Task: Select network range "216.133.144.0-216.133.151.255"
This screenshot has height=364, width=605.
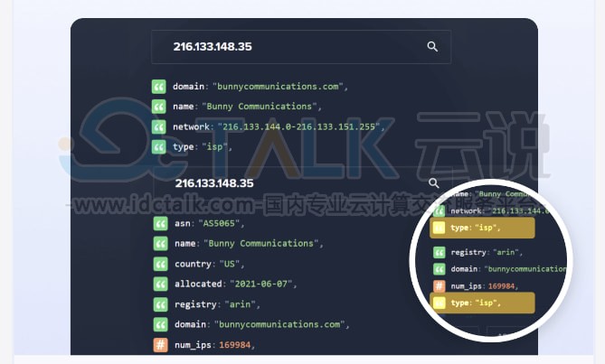Action: tap(299, 126)
